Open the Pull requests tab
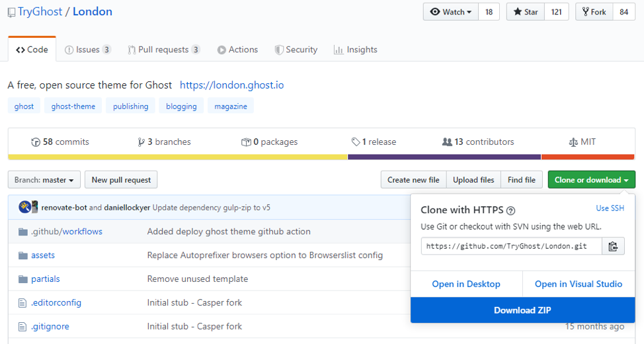Screen dimensions: 644x344 tap(164, 50)
